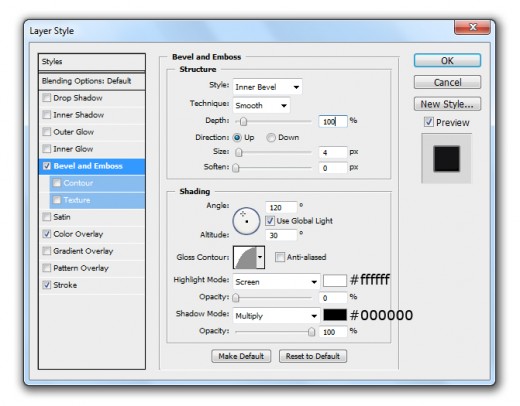Screen dimensions: 520x406
Task: Click the Depth slider handle
Action: [x=243, y=122]
